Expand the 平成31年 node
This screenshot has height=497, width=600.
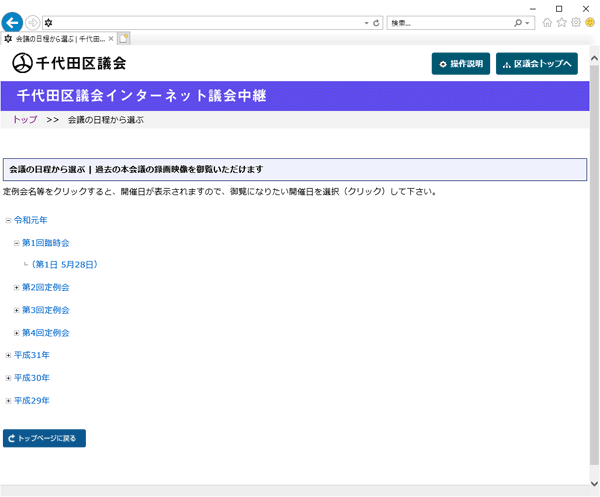(8, 355)
